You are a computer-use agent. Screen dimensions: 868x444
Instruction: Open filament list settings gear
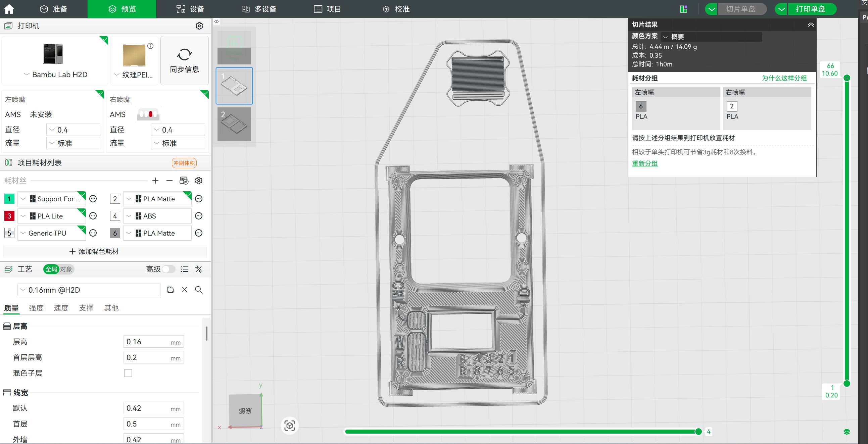click(x=199, y=181)
